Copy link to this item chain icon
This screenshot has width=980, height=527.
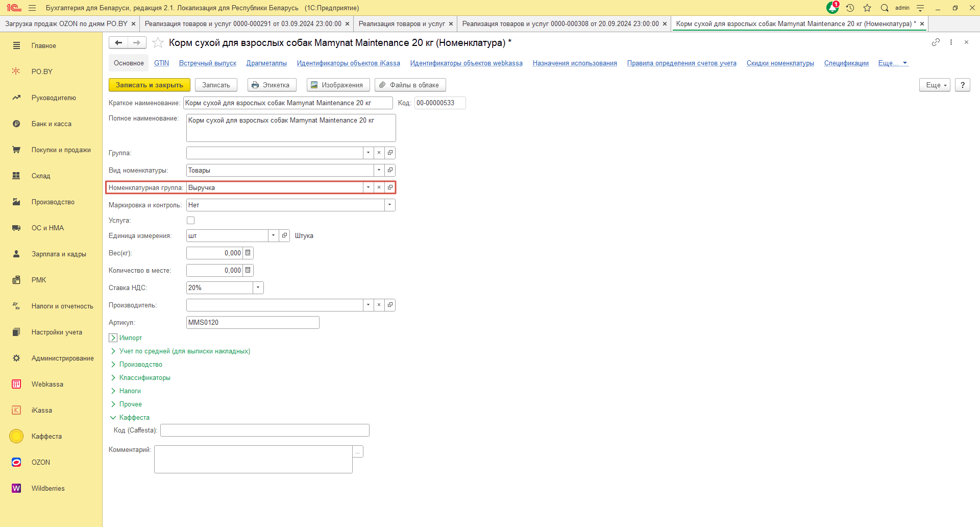[x=936, y=42]
